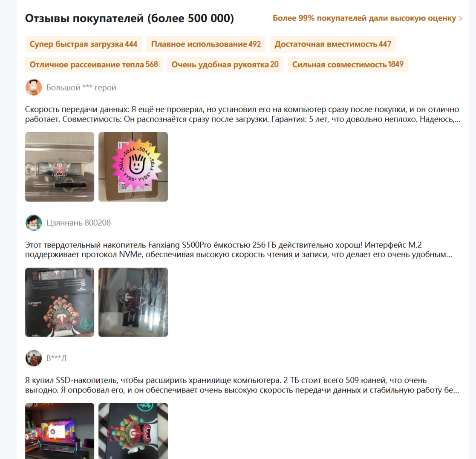Open third review's opera mask package photo

point(133,431)
